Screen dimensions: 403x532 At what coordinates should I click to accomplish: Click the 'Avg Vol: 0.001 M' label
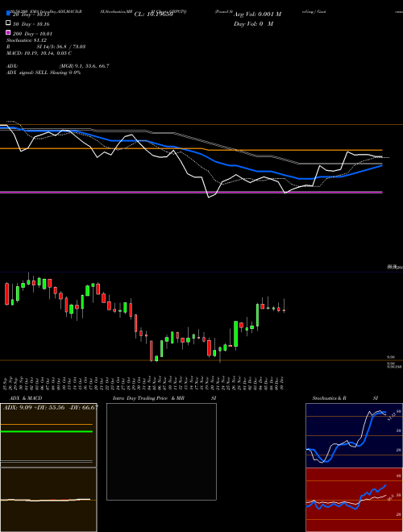tap(257, 15)
